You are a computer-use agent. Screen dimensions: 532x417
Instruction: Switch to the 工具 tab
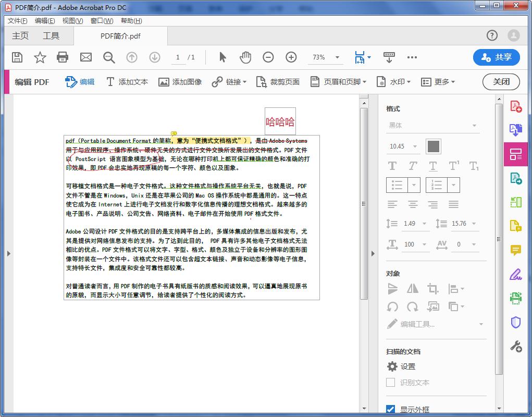pos(52,35)
